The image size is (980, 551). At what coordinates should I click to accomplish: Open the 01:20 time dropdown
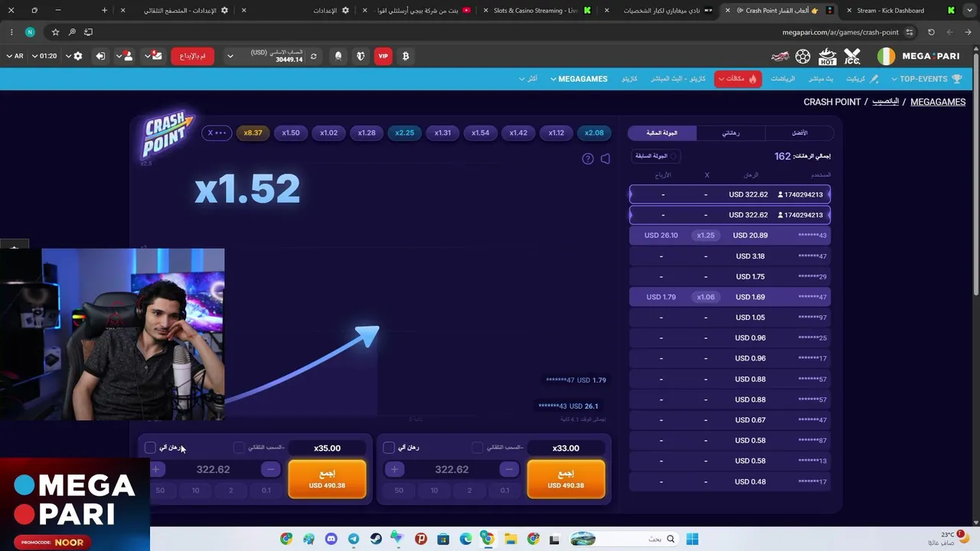[44, 56]
